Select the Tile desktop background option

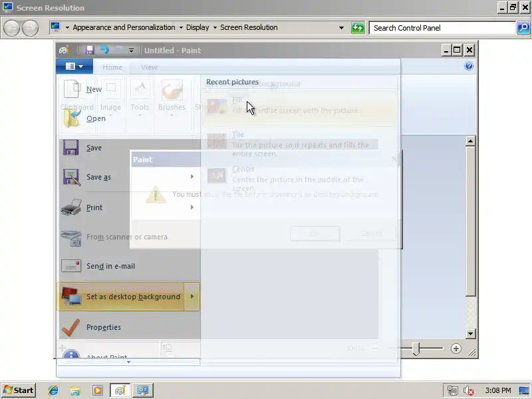(299, 144)
